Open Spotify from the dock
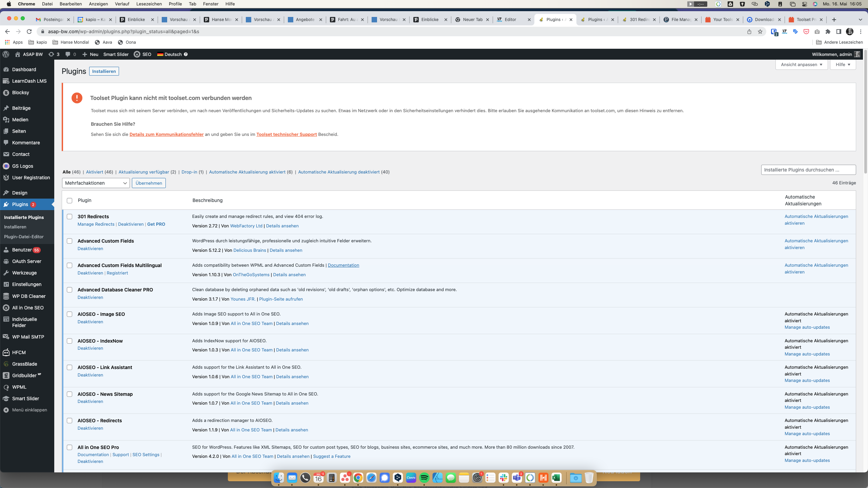Viewport: 868px width, 488px height. 424,478
